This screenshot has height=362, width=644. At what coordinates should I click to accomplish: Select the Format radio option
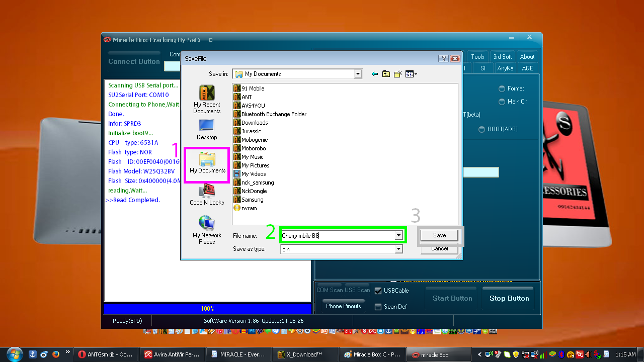tap(502, 88)
